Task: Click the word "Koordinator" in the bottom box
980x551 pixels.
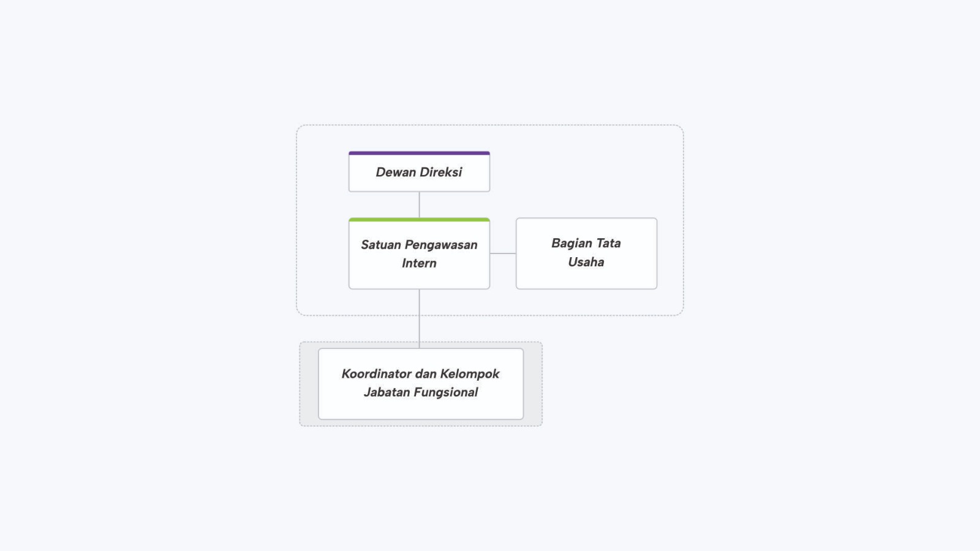Action: coord(377,373)
